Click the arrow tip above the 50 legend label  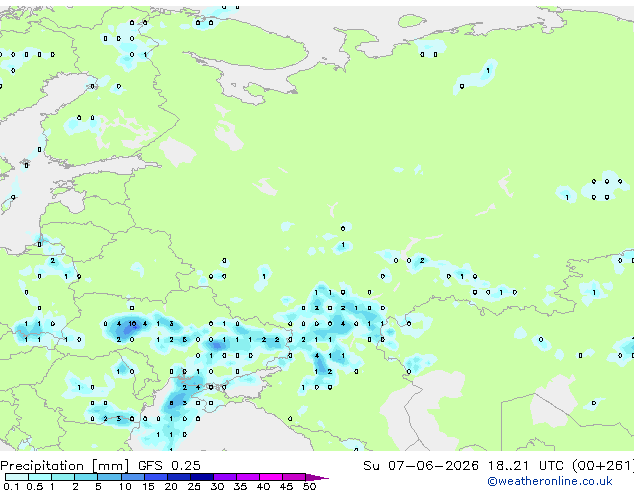[317, 477]
